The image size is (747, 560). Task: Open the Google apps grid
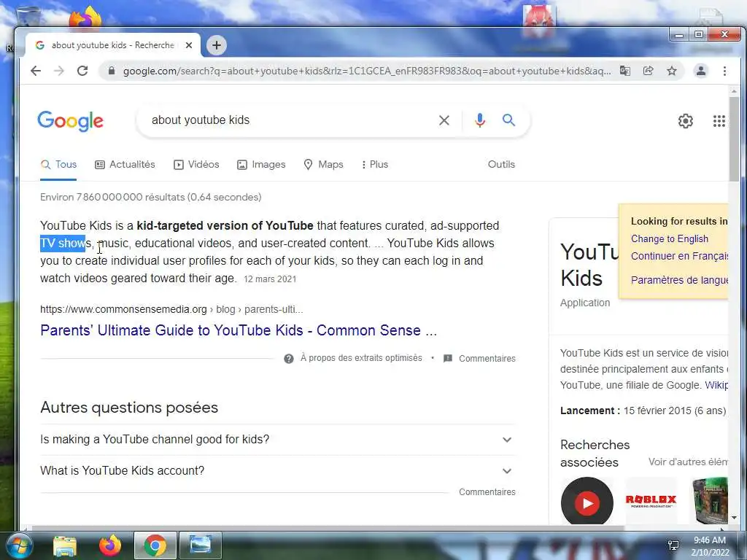(719, 121)
